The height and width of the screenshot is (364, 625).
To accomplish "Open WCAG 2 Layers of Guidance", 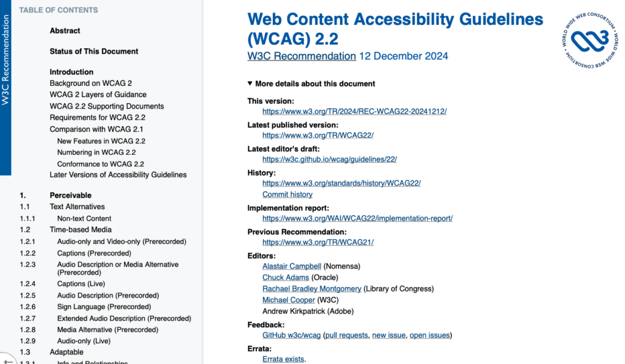I will coord(98,95).
